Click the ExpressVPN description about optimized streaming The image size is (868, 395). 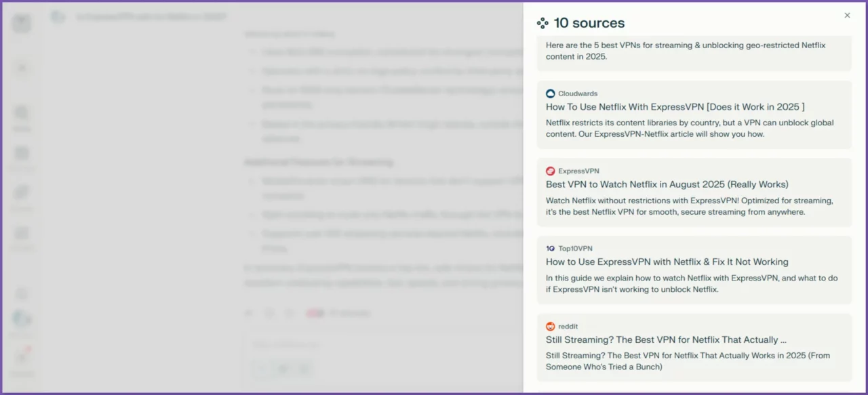coord(689,206)
